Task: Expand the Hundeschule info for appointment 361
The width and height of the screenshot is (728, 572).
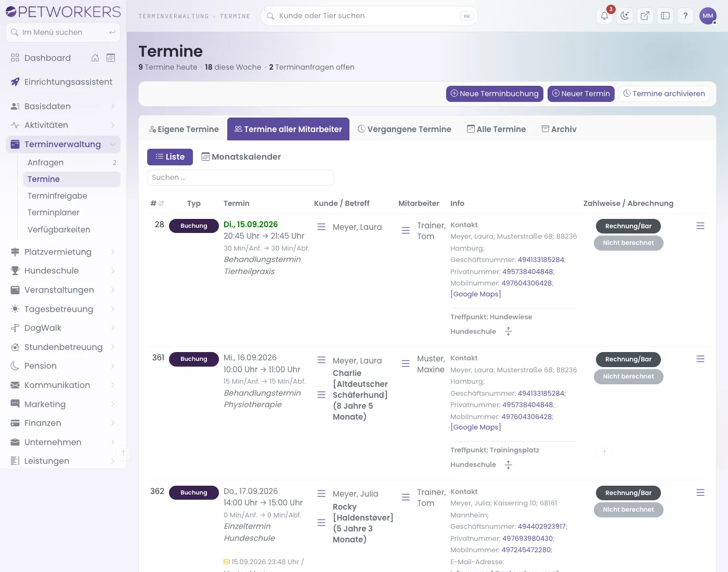Action: pos(509,465)
